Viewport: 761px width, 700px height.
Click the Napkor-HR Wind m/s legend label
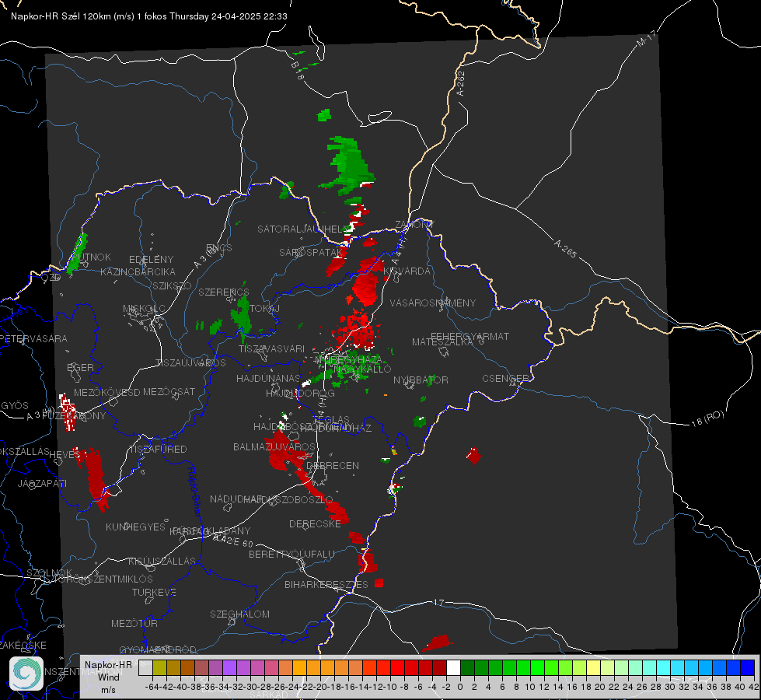[x=108, y=677]
